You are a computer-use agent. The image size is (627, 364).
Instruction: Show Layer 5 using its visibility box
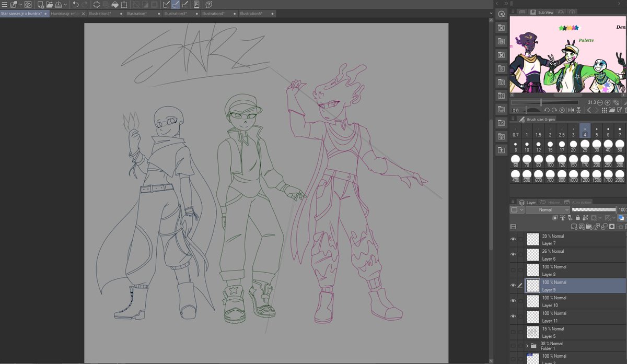tap(513, 332)
